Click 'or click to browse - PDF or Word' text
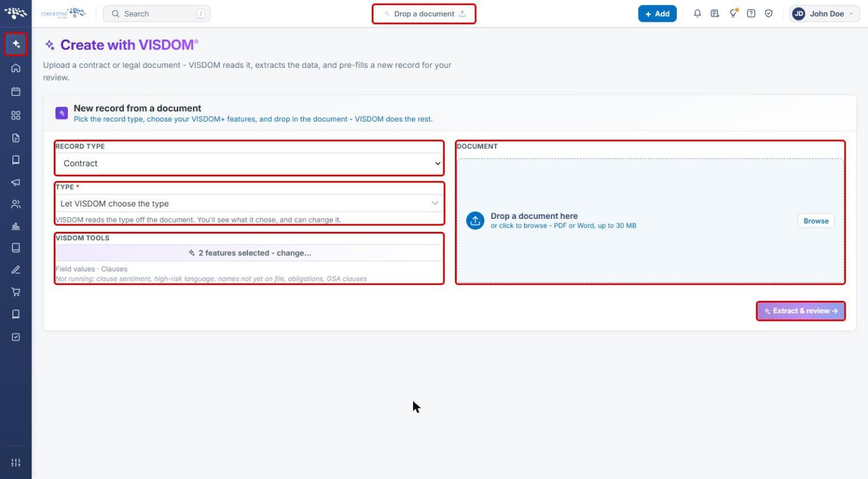Viewport: 868px width, 479px height. click(x=564, y=225)
